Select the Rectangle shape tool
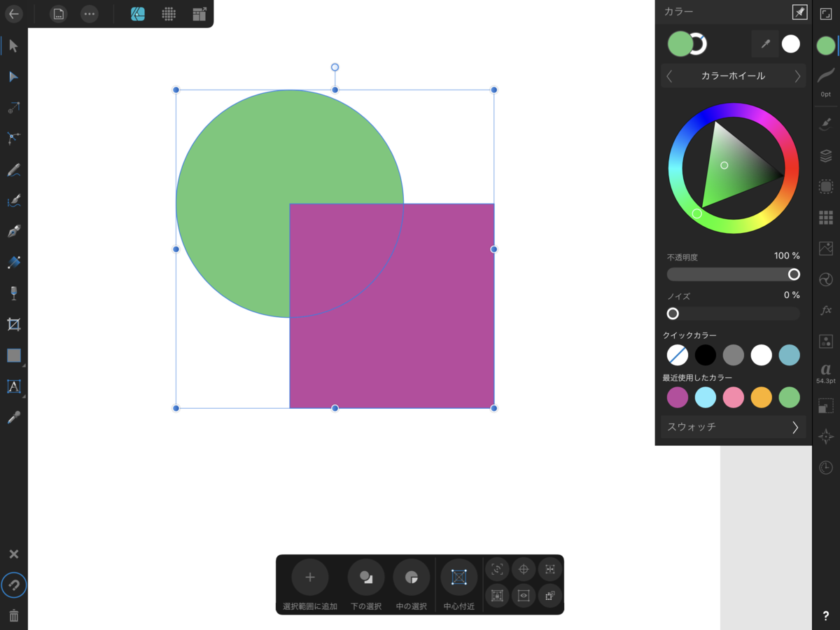840x630 pixels. pyautogui.click(x=14, y=355)
